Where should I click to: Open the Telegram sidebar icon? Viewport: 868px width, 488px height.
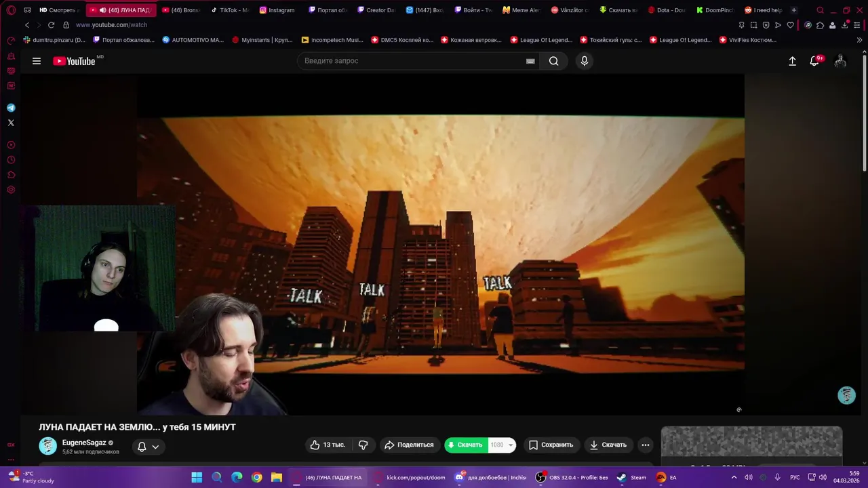pyautogui.click(x=11, y=108)
